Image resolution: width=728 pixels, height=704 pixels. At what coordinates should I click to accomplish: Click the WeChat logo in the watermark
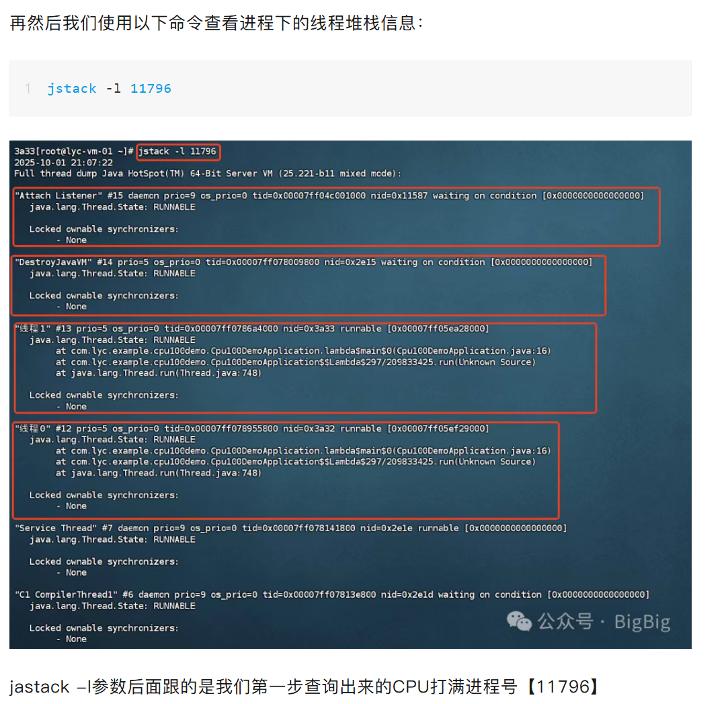coord(518,621)
